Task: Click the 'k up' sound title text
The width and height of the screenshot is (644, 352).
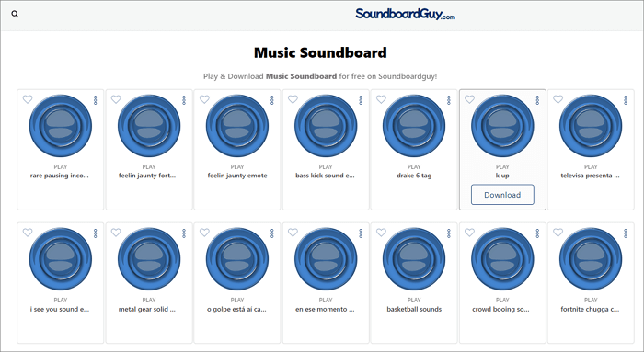Action: pos(502,176)
